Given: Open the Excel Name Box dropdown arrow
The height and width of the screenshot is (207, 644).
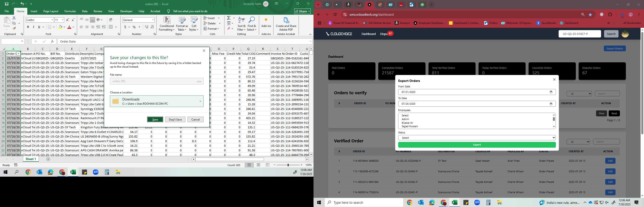Looking at the screenshot, I should click(22, 41).
